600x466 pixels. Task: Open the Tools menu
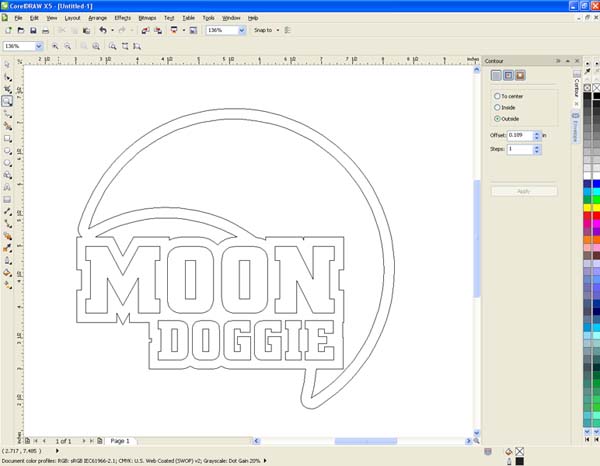pyautogui.click(x=209, y=18)
